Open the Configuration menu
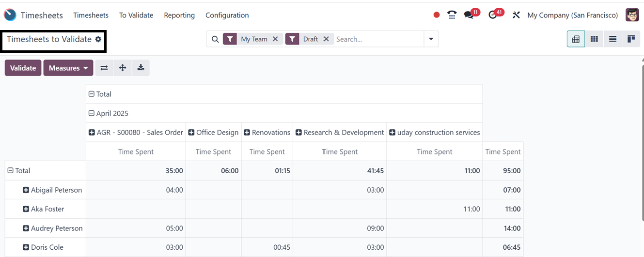This screenshot has width=644, height=257. [227, 15]
